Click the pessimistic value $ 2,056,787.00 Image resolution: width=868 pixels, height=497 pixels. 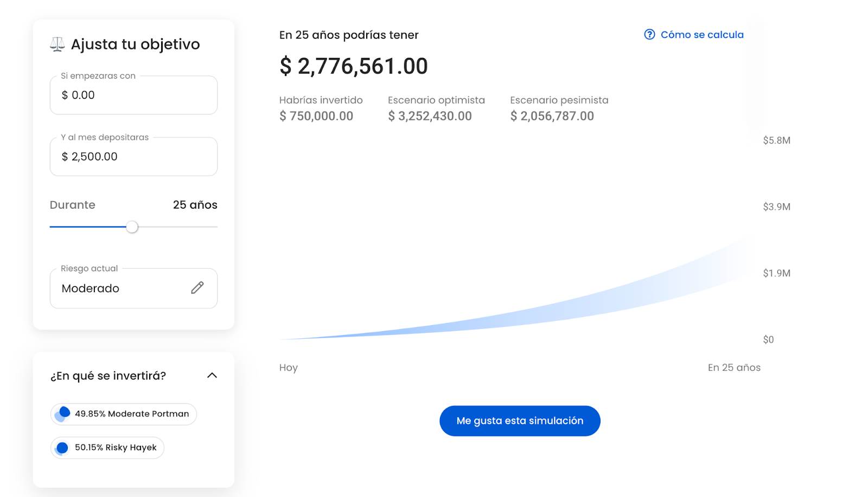click(552, 116)
